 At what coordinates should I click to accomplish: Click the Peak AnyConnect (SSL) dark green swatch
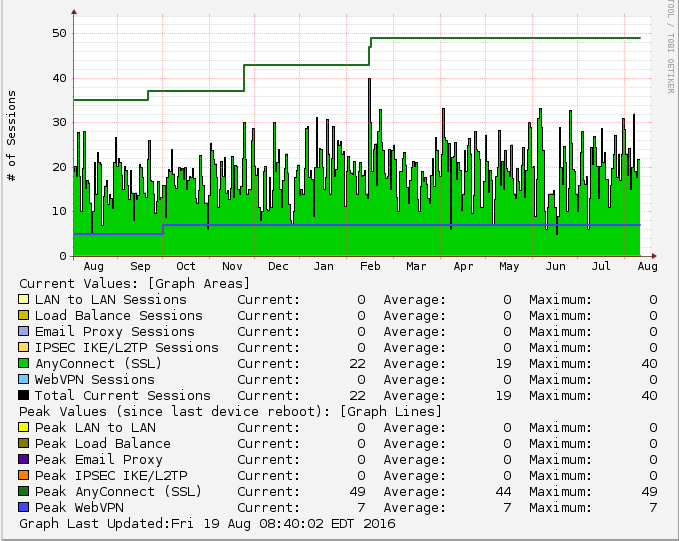pyautogui.click(x=23, y=491)
